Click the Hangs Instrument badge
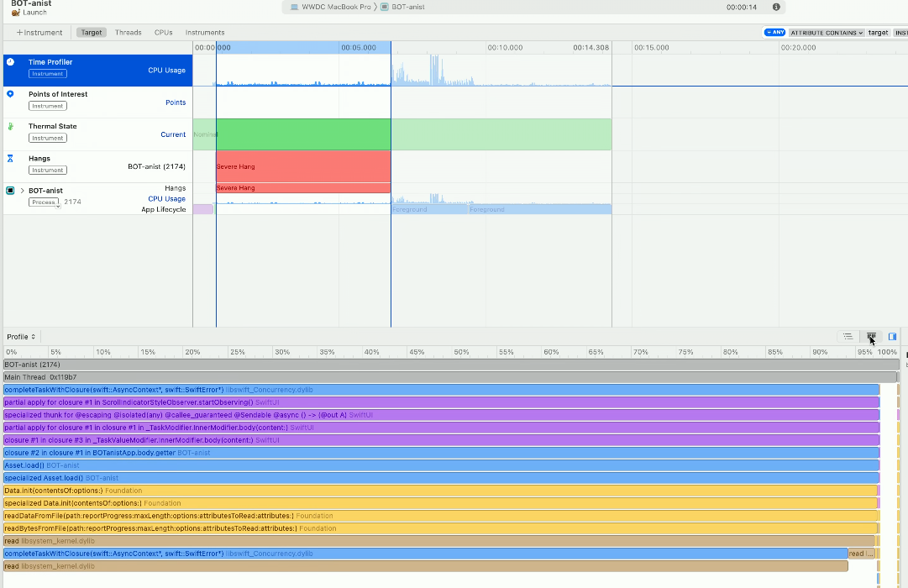Screen dimensions: 908x588 coord(48,171)
